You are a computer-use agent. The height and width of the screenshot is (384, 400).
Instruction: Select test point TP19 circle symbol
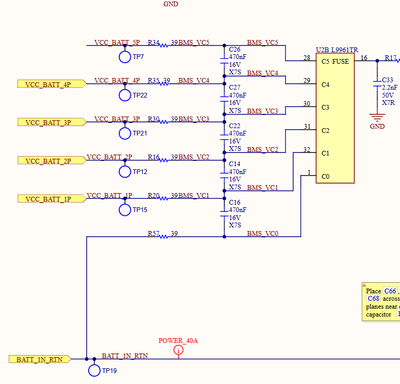coord(94,370)
